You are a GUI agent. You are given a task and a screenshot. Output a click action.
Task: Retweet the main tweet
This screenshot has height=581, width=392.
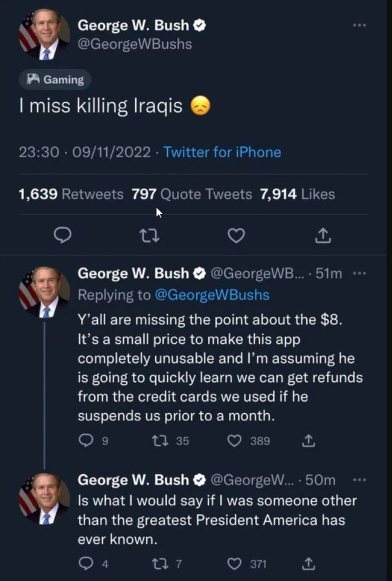coord(150,236)
